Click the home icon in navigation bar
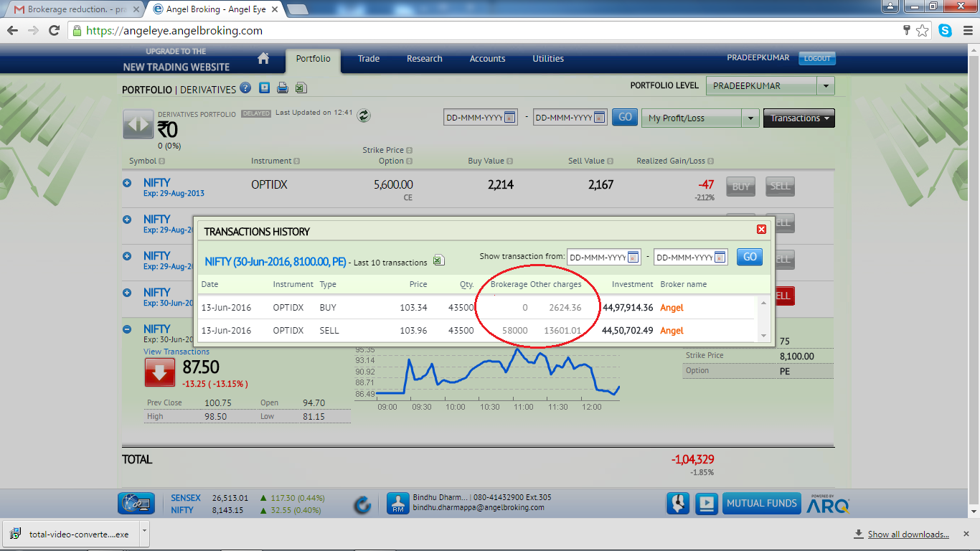The image size is (980, 551). click(263, 59)
